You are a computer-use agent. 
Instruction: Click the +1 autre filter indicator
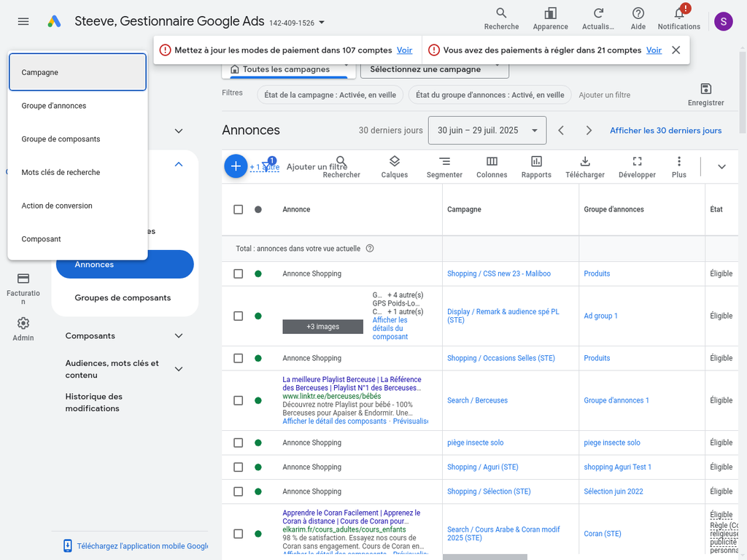click(x=264, y=167)
